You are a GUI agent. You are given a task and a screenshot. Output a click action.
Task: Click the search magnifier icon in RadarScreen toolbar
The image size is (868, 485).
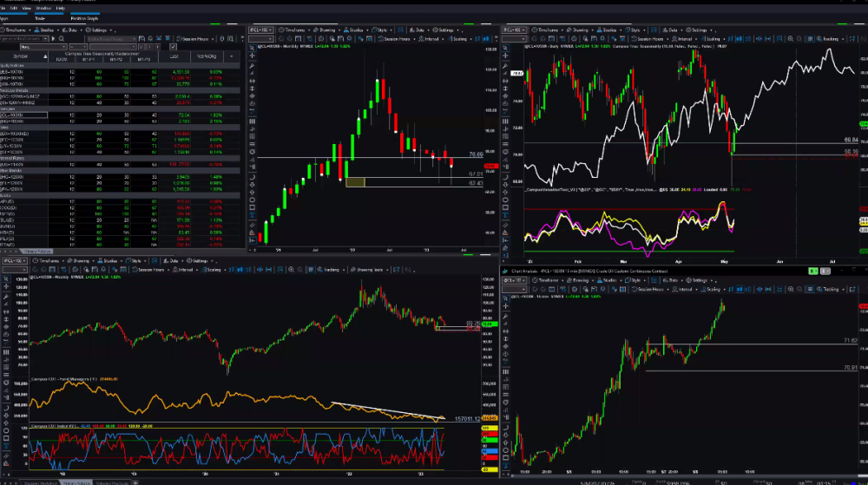click(x=62, y=39)
